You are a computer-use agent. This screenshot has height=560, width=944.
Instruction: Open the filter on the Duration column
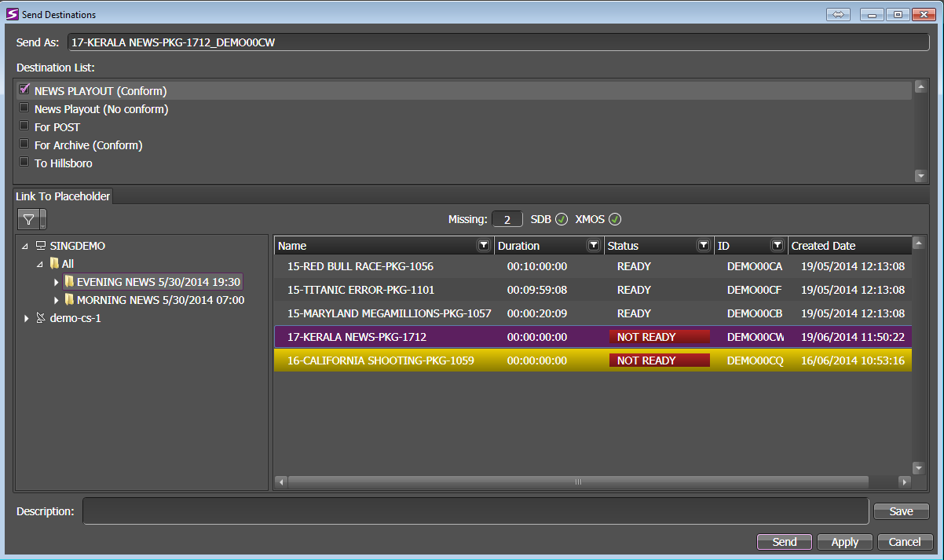[x=594, y=245]
